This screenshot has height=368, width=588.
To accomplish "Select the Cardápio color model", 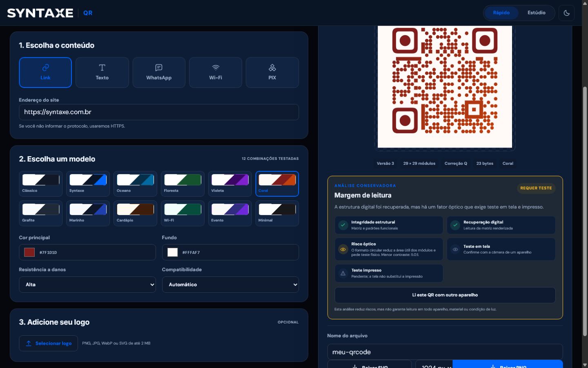I will 136,213.
